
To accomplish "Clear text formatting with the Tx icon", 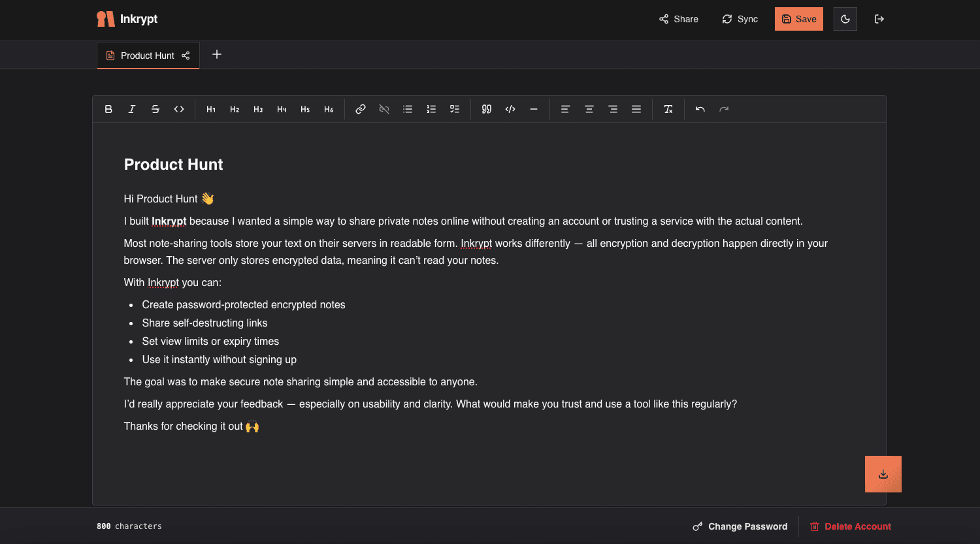I will 668,109.
